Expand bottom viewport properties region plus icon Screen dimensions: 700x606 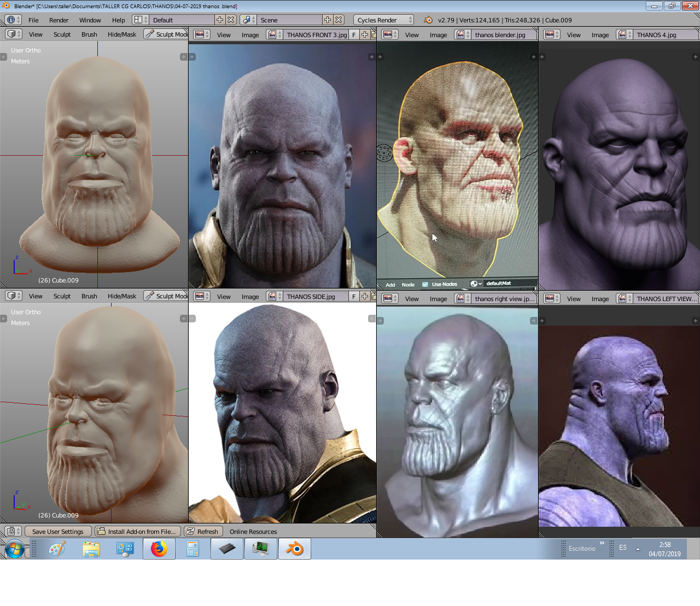[x=184, y=319]
